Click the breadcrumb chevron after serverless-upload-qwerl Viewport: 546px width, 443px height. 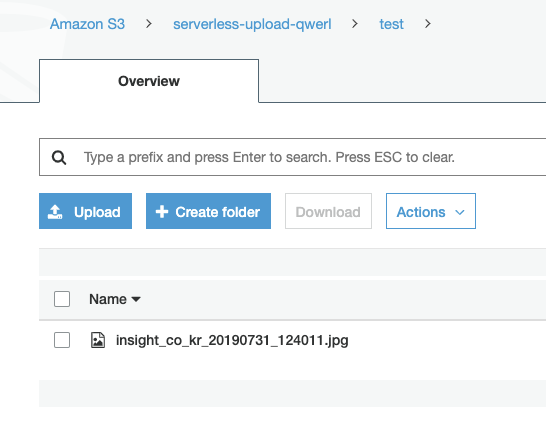(x=355, y=24)
